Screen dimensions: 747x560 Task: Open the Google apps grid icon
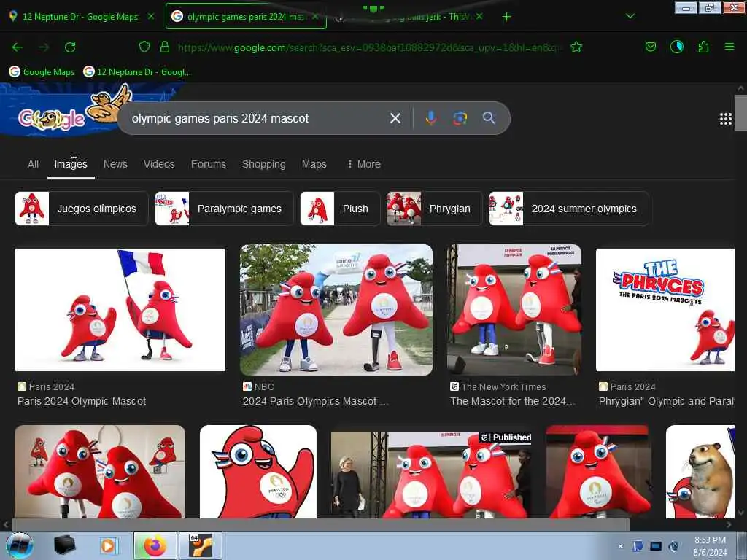(x=726, y=119)
